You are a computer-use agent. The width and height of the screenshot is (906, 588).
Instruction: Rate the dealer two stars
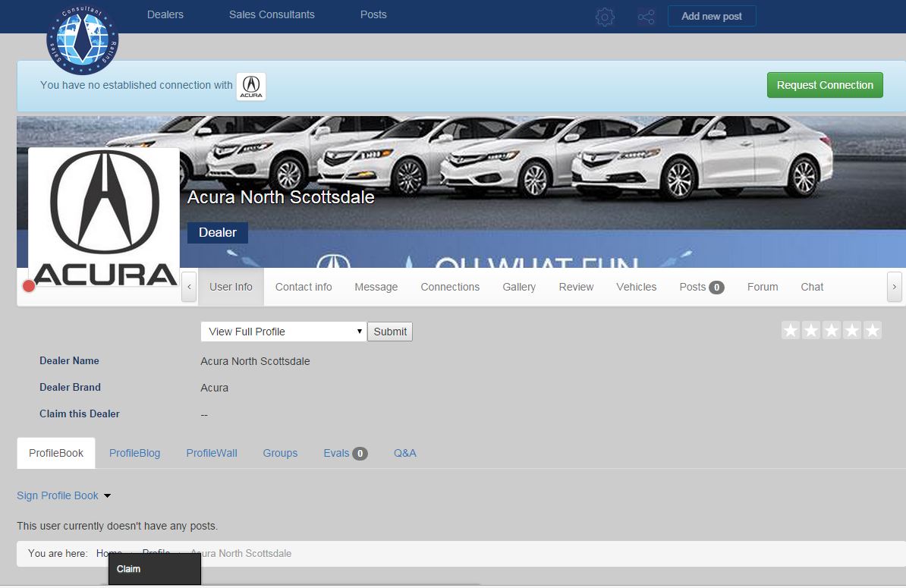(811, 330)
